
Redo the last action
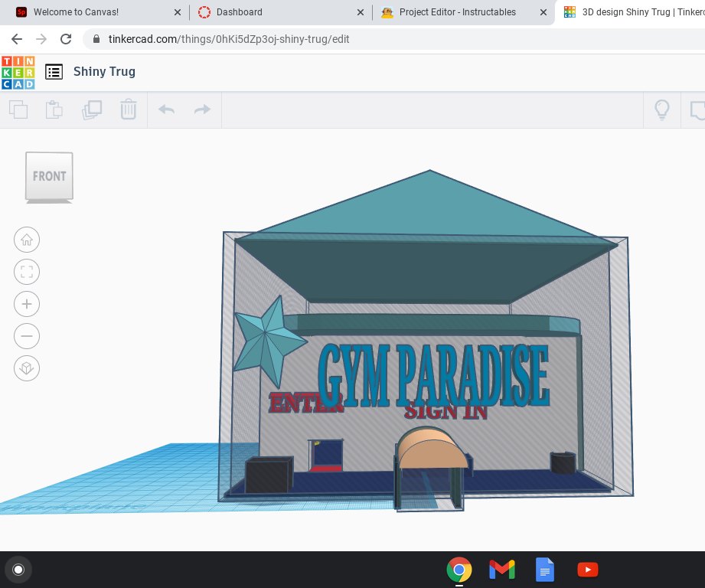201,109
